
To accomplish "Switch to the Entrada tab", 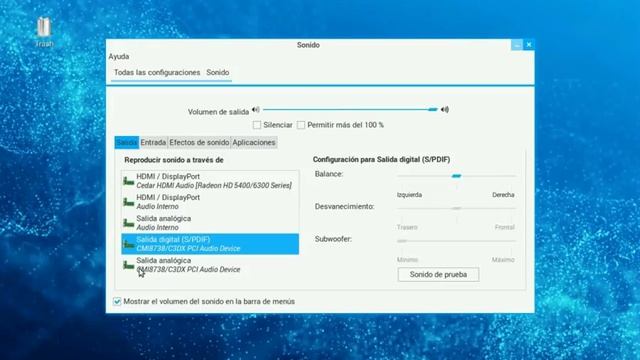I will [153, 142].
